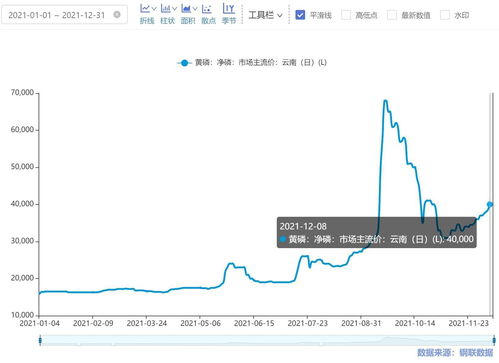Viewport: 499px width, 363px height.
Task: Click the 10,000 y-axis label
Action: 22,315
